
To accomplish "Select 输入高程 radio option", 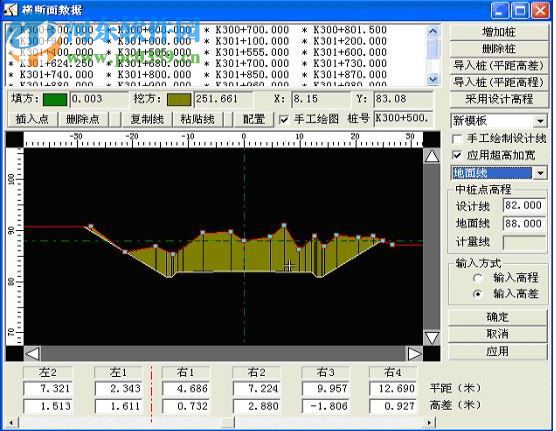I will [x=478, y=278].
